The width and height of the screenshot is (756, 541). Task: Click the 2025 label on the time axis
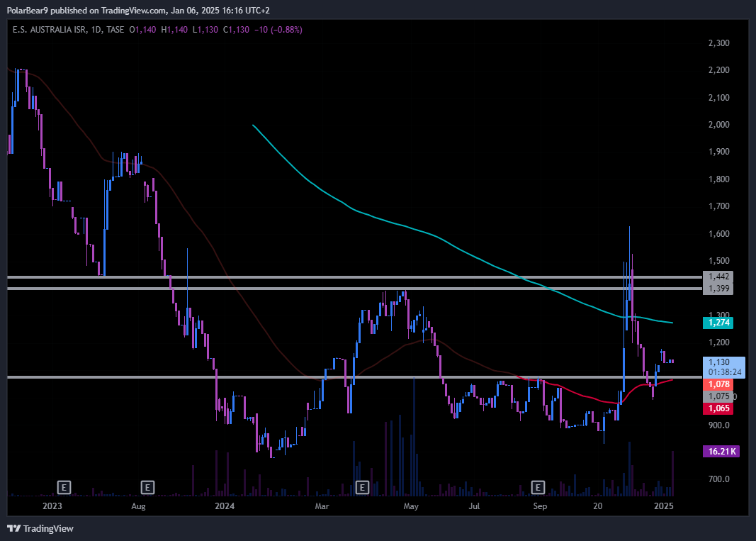tap(664, 506)
